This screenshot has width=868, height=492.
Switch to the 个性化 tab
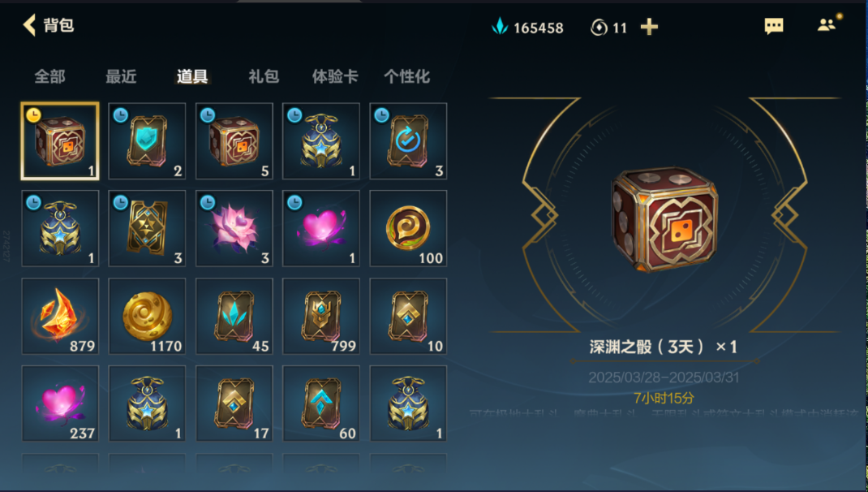[407, 76]
